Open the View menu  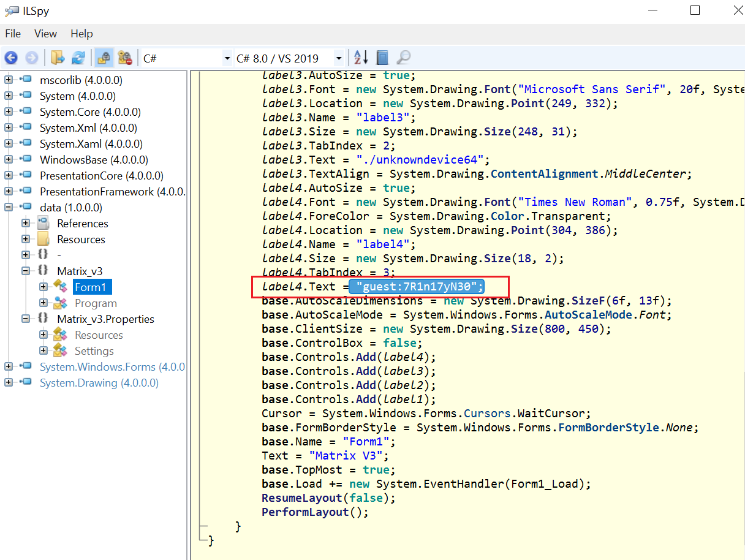point(45,34)
